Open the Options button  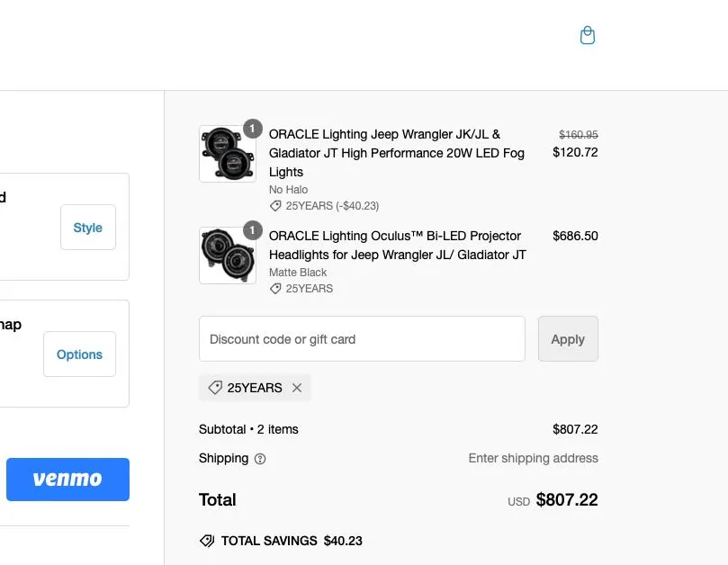coord(79,354)
